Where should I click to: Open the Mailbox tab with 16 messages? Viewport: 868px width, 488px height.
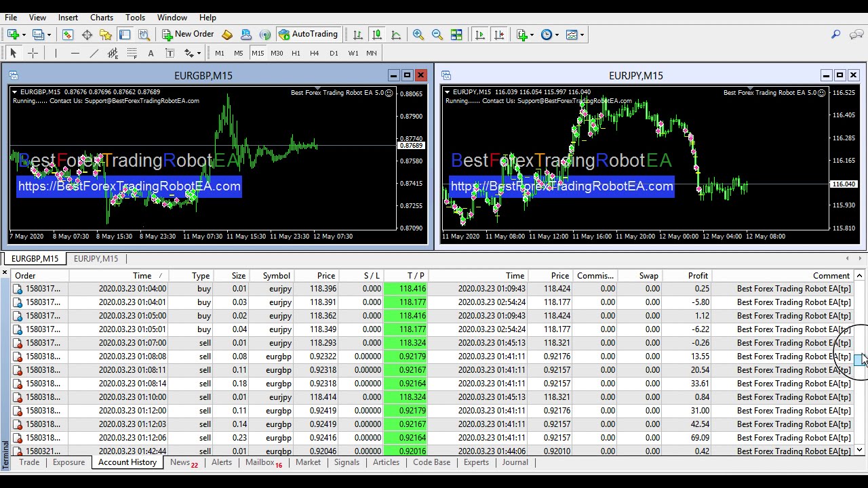(x=264, y=463)
